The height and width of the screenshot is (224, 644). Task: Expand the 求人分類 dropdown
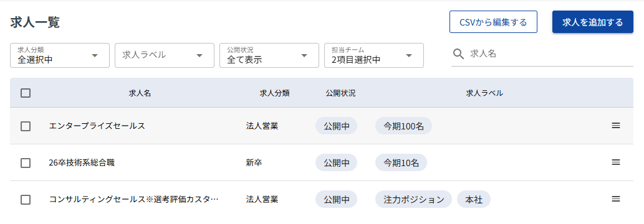coord(60,55)
